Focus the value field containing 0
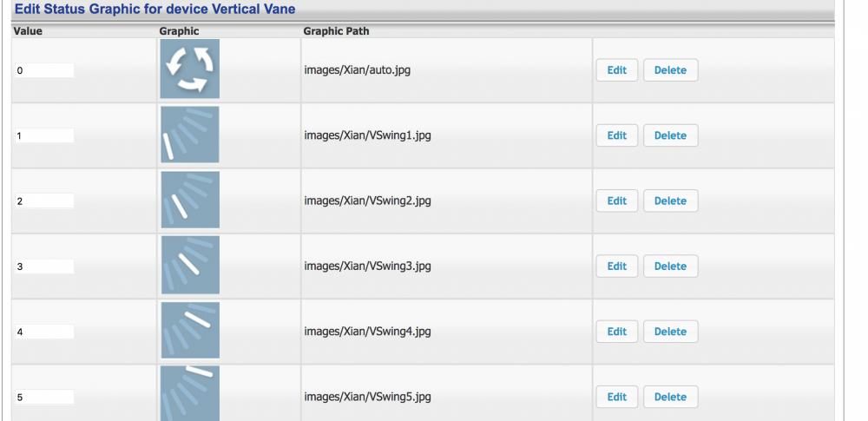 [43, 71]
